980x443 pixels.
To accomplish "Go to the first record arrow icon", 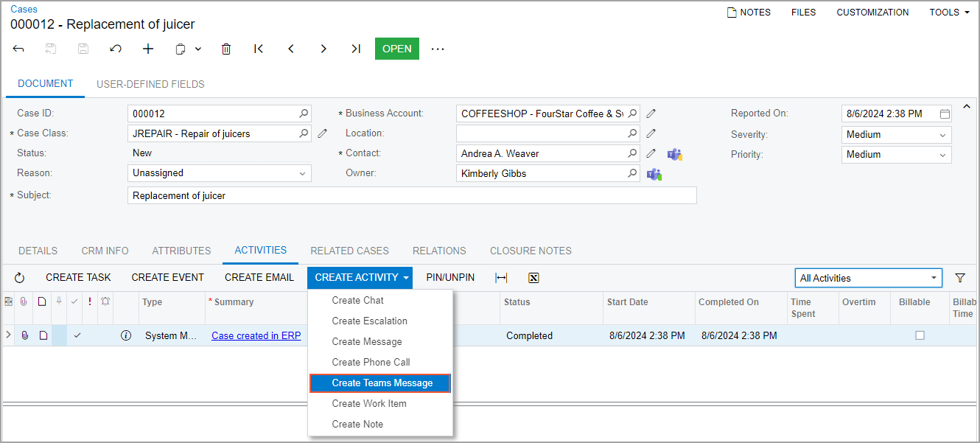I will pyautogui.click(x=259, y=49).
